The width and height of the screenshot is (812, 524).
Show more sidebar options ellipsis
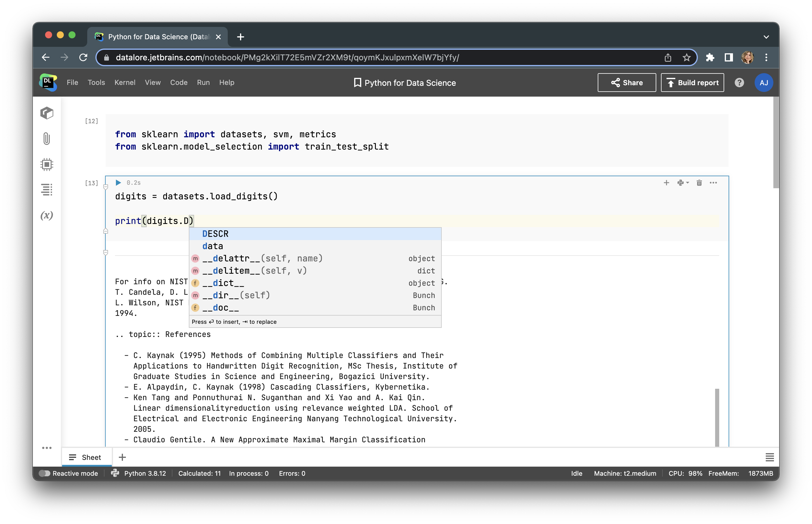47,448
